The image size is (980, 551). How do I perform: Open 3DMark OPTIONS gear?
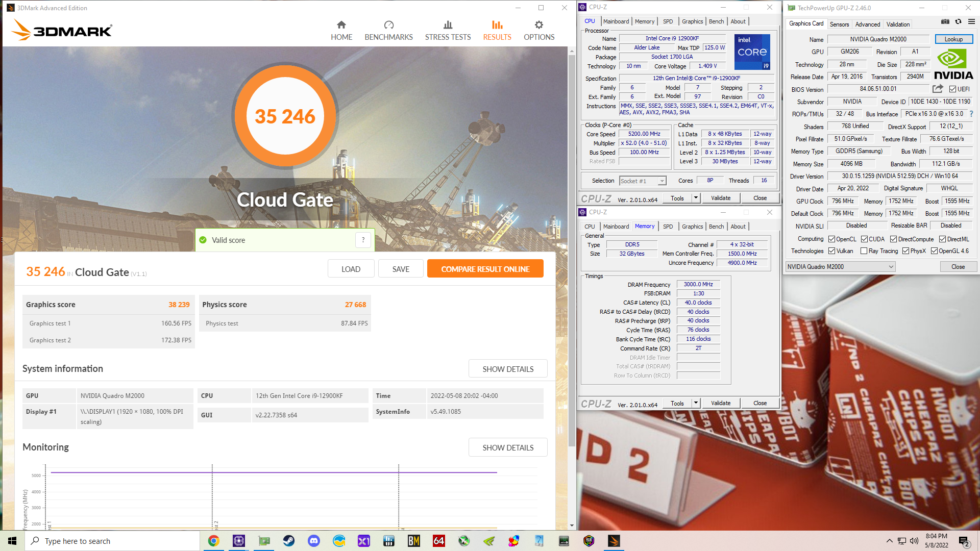pyautogui.click(x=539, y=31)
